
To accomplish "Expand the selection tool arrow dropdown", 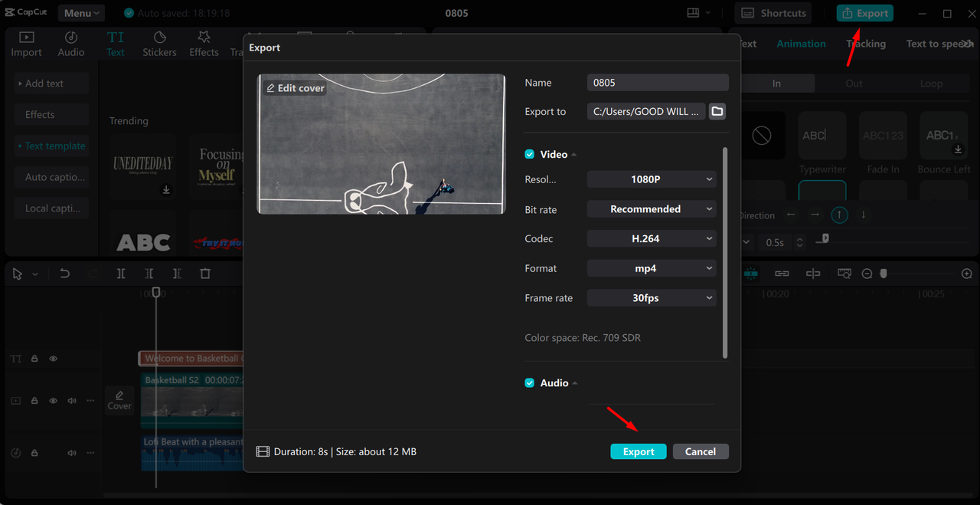I will click(35, 274).
